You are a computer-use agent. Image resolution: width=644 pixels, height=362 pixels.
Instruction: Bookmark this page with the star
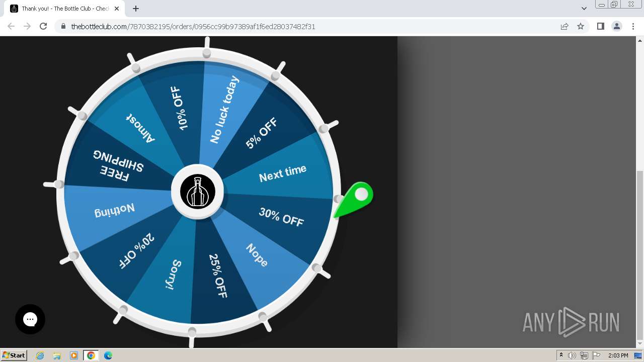581,26
